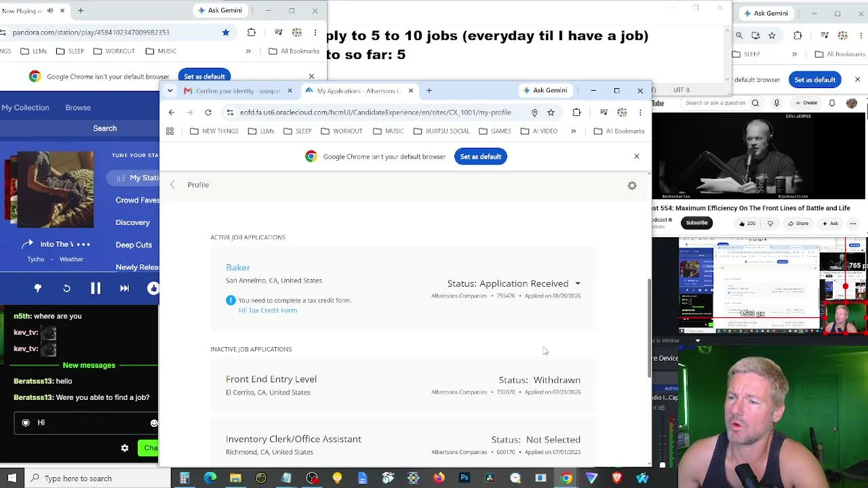Open Windows Start menu
Image resolution: width=868 pixels, height=488 pixels.
pyautogui.click(x=12, y=478)
